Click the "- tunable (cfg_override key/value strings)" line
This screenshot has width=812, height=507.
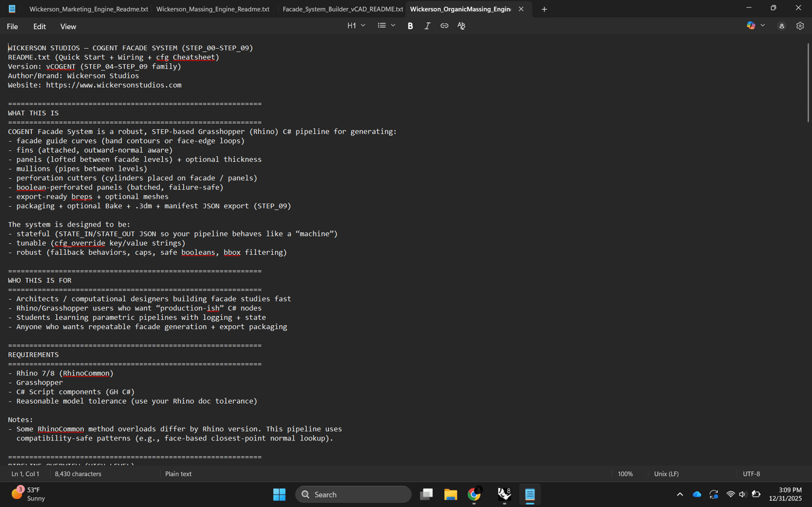tap(96, 243)
